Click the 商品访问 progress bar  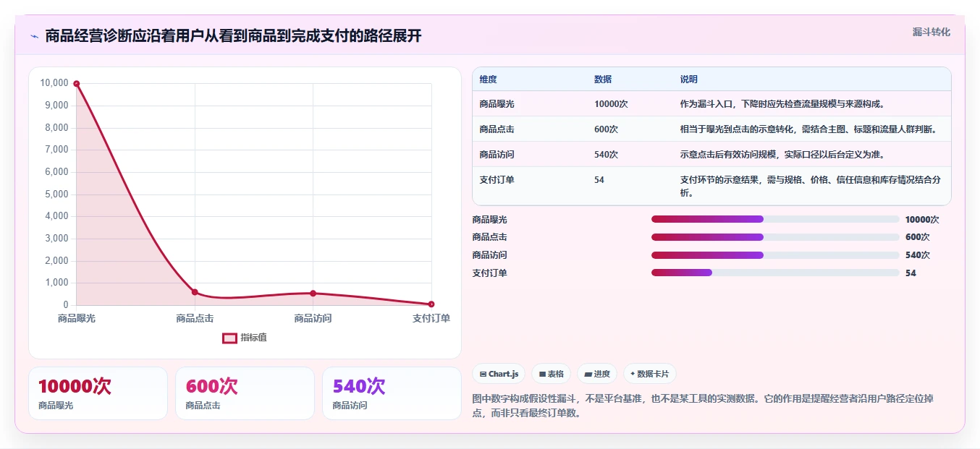coord(775,255)
